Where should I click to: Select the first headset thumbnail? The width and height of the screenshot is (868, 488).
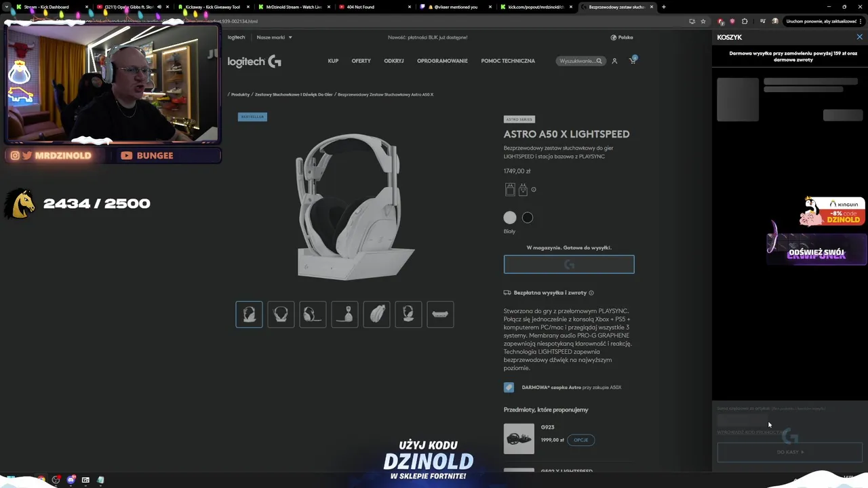pos(249,314)
